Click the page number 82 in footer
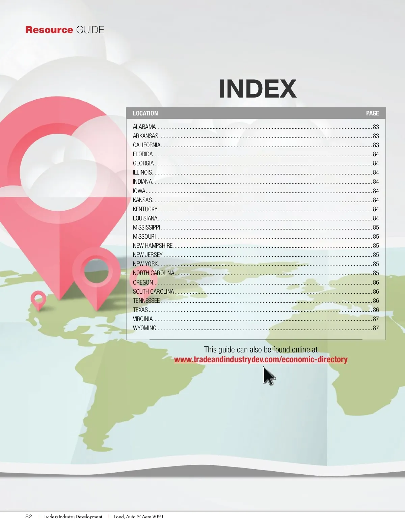The height and width of the screenshot is (532, 405). (29, 516)
